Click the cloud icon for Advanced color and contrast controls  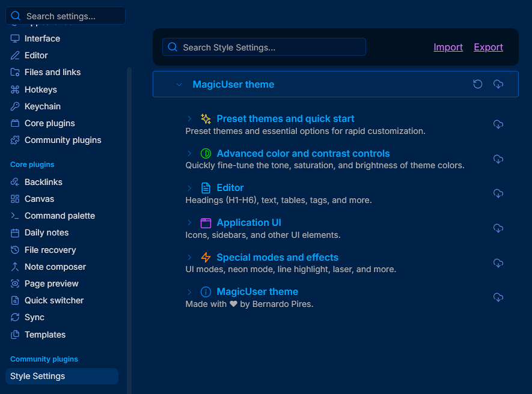pyautogui.click(x=498, y=159)
